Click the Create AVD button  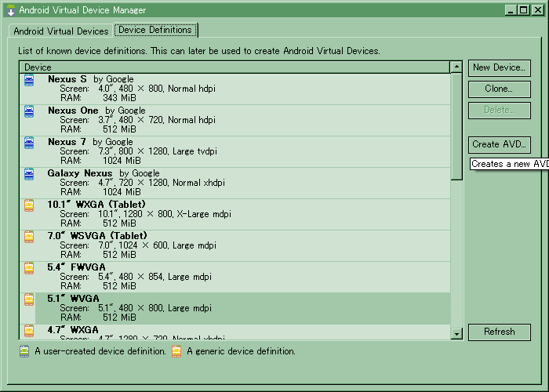(x=500, y=144)
